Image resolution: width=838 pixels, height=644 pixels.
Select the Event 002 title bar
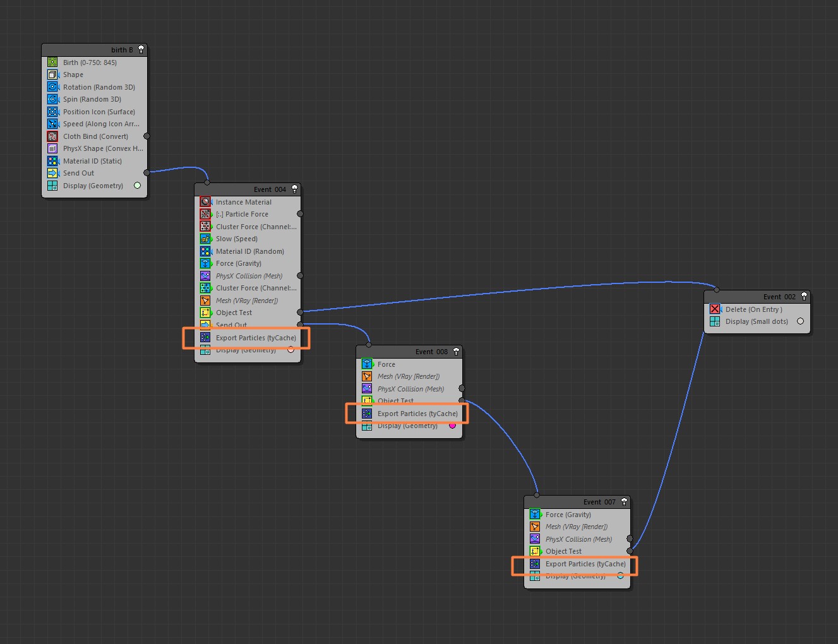pyautogui.click(x=757, y=297)
